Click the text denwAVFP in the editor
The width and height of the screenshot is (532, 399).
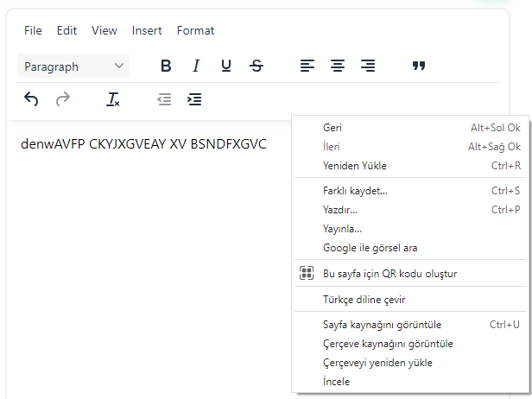point(53,144)
